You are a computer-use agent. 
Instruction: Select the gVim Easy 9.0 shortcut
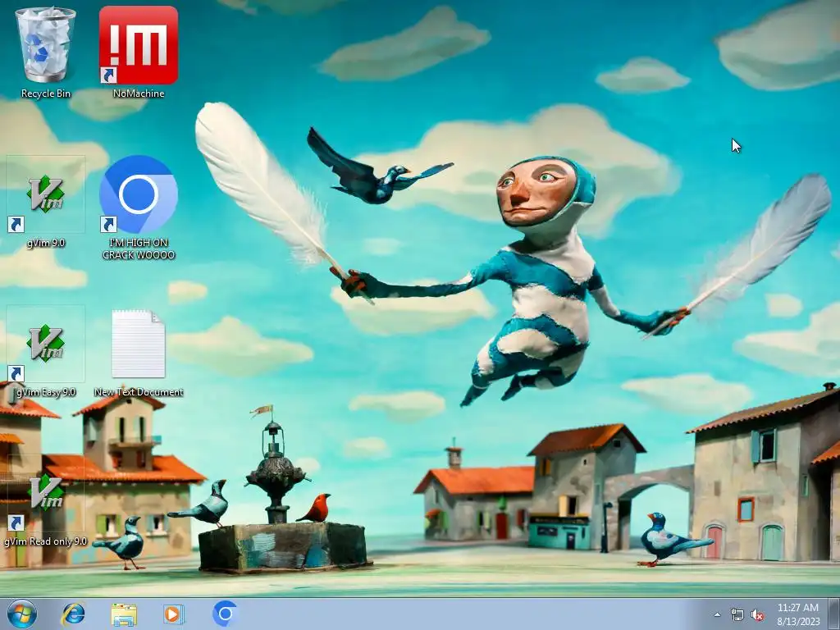pyautogui.click(x=46, y=352)
